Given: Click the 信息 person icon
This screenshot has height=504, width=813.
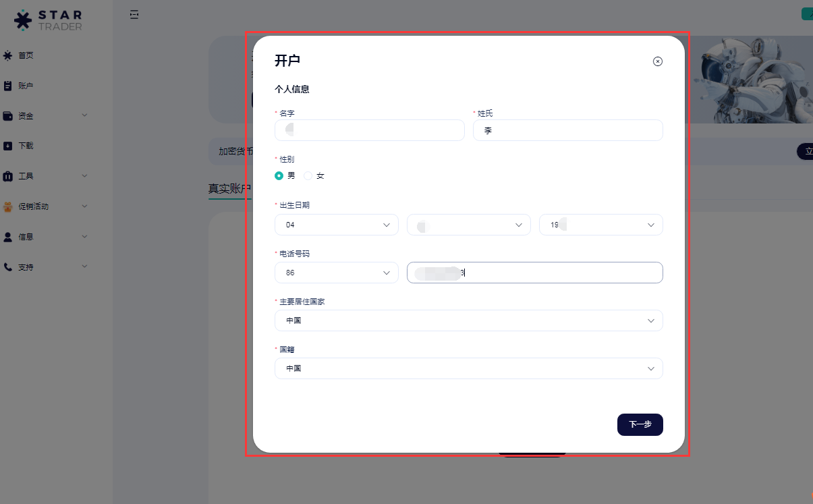Looking at the screenshot, I should pyautogui.click(x=7, y=237).
